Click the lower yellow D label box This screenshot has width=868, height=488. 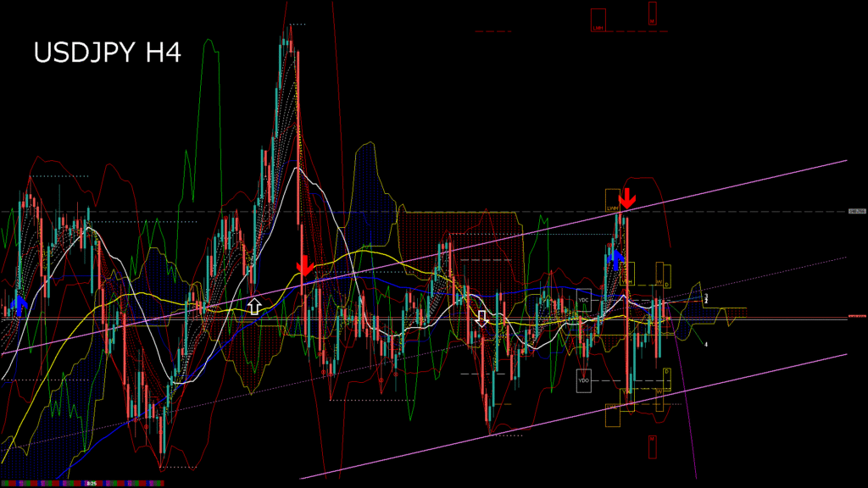[666, 373]
